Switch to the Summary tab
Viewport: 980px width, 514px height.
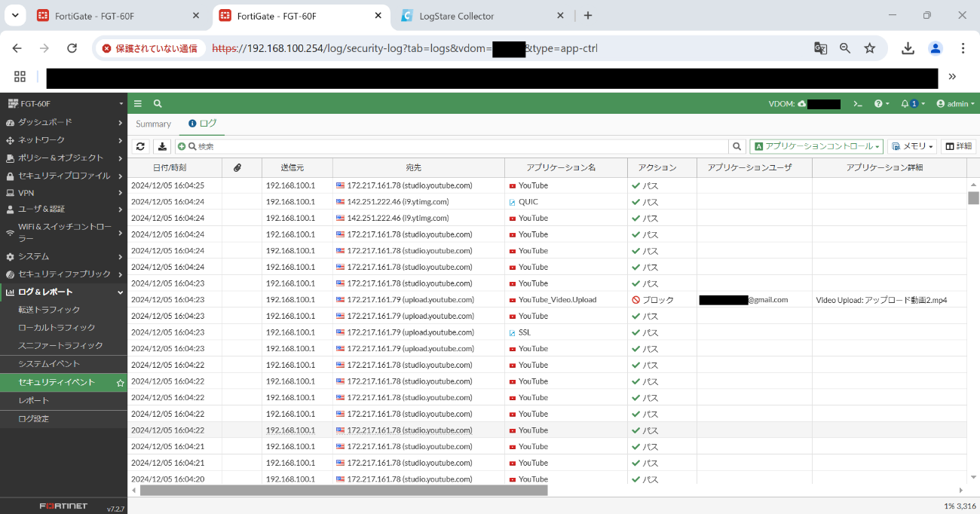(x=153, y=124)
